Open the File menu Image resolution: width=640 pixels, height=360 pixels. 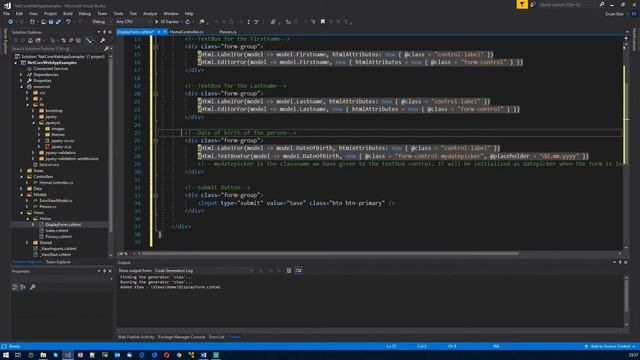point(6,13)
